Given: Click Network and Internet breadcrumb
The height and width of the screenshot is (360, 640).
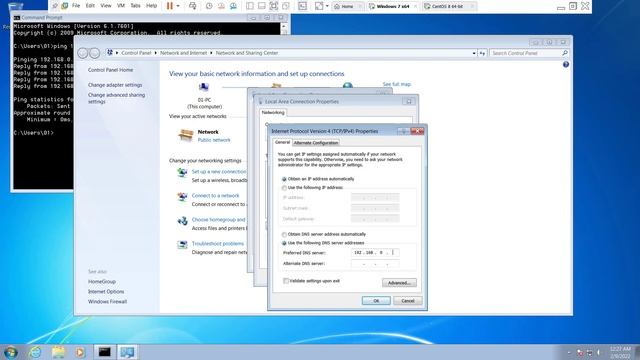Looking at the screenshot, I should pyautogui.click(x=183, y=53).
